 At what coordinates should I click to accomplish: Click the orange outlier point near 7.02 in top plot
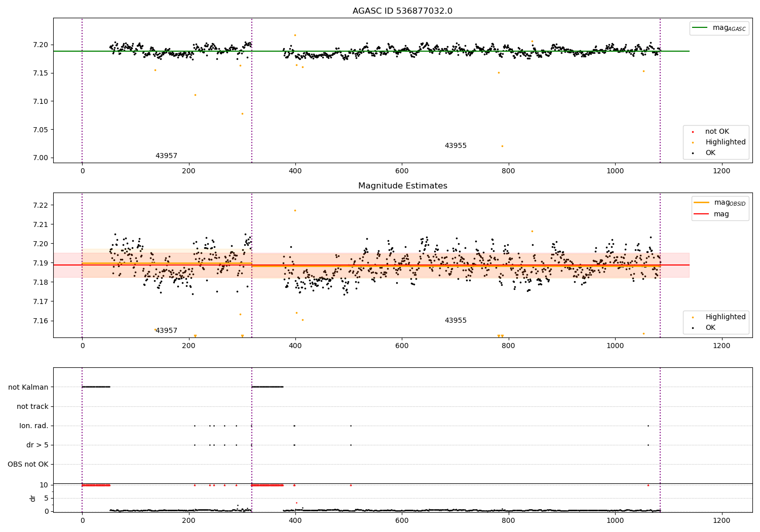[502, 146]
